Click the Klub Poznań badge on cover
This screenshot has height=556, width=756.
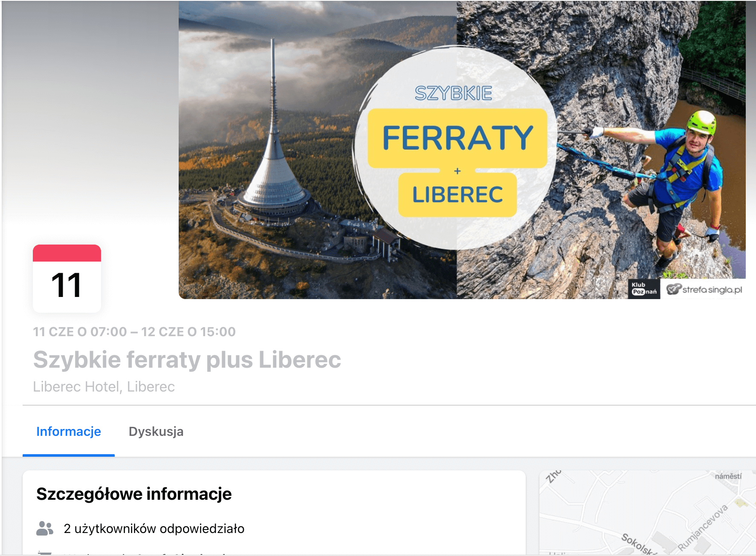(644, 289)
